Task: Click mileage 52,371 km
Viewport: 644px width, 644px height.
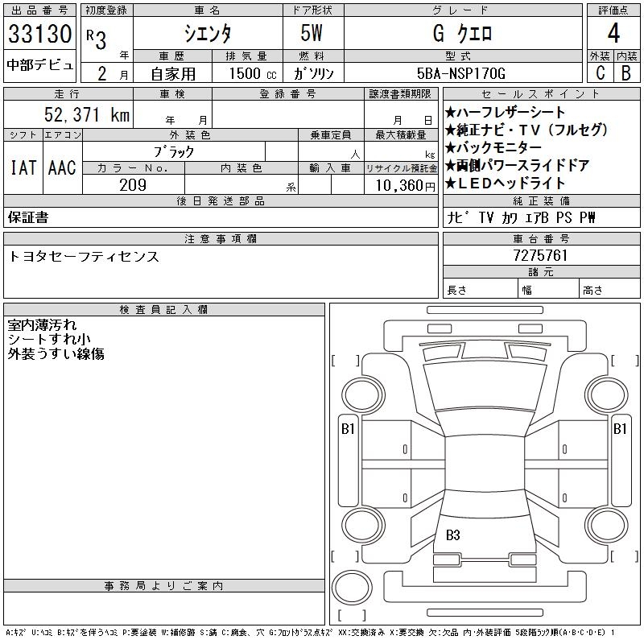Action: (87, 114)
